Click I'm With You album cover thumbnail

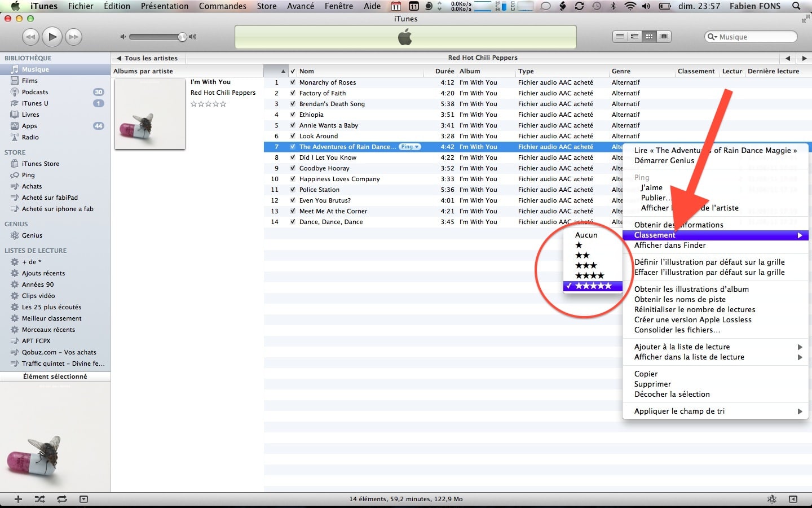[150, 114]
